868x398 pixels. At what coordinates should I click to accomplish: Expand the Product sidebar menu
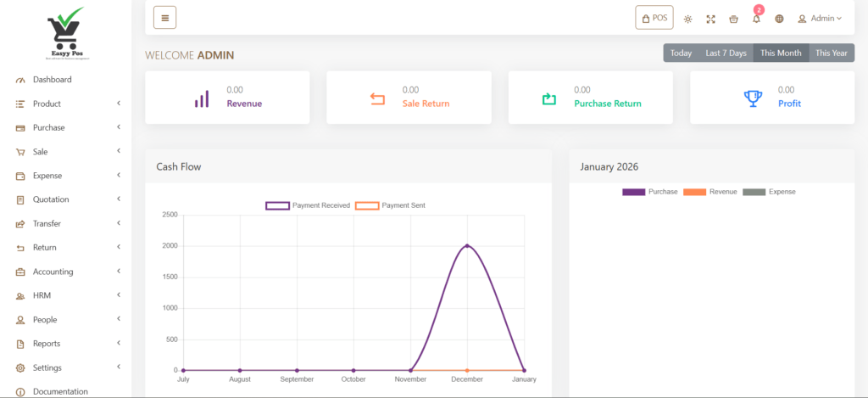[x=66, y=104]
